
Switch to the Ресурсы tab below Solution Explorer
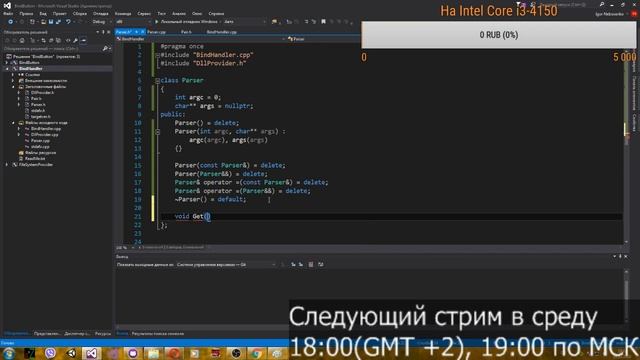click(103, 334)
